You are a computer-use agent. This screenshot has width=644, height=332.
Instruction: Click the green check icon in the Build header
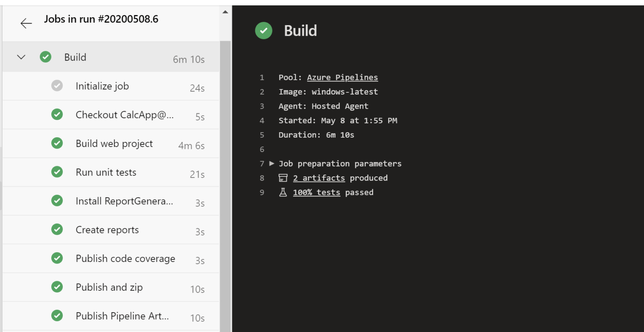click(x=263, y=31)
